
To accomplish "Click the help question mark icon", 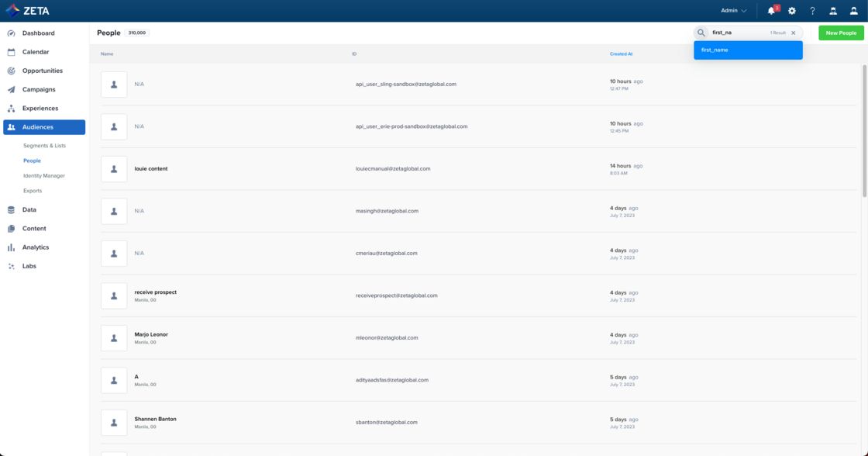I will [x=812, y=11].
